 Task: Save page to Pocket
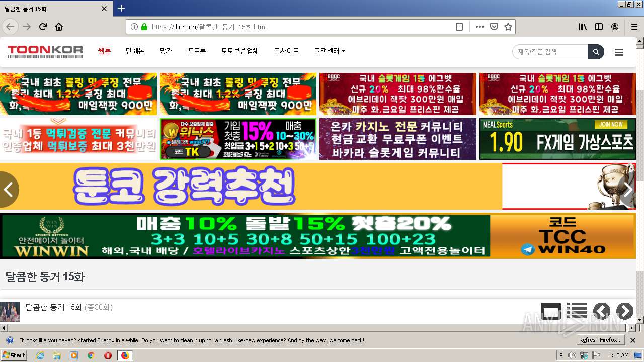494,27
